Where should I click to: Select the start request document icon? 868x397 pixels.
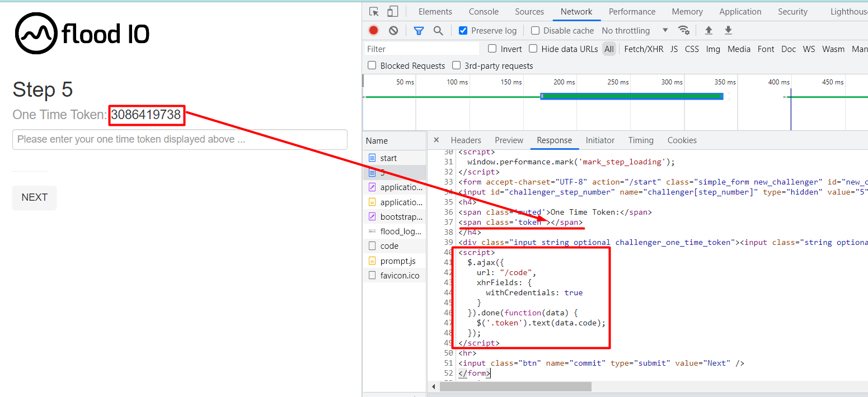(x=372, y=158)
